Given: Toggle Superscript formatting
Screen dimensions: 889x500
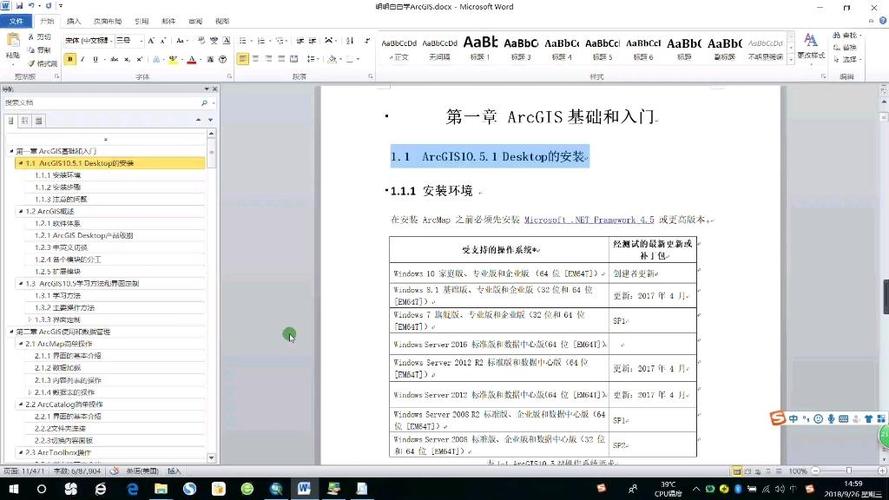Looking at the screenshot, I should click(x=139, y=59).
